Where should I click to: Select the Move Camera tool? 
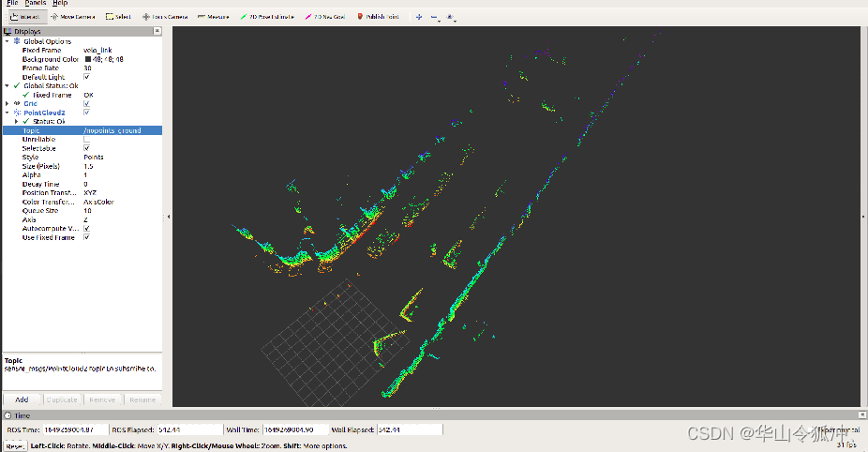(x=72, y=17)
